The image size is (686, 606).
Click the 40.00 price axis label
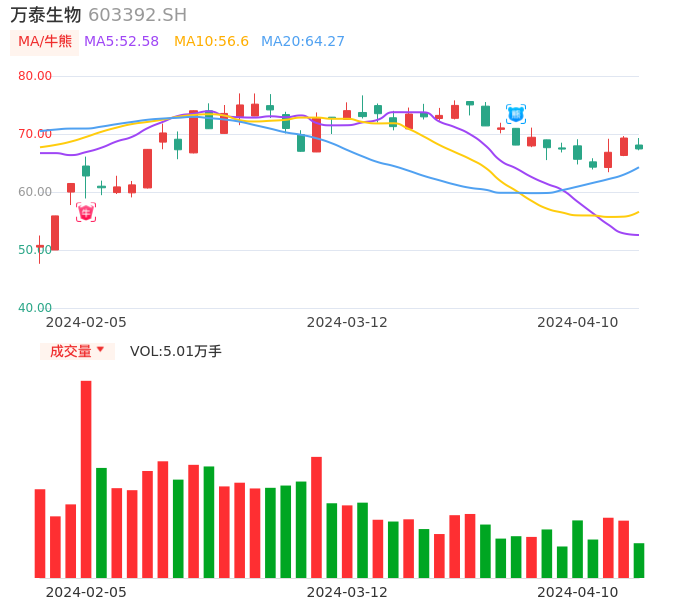(35, 308)
